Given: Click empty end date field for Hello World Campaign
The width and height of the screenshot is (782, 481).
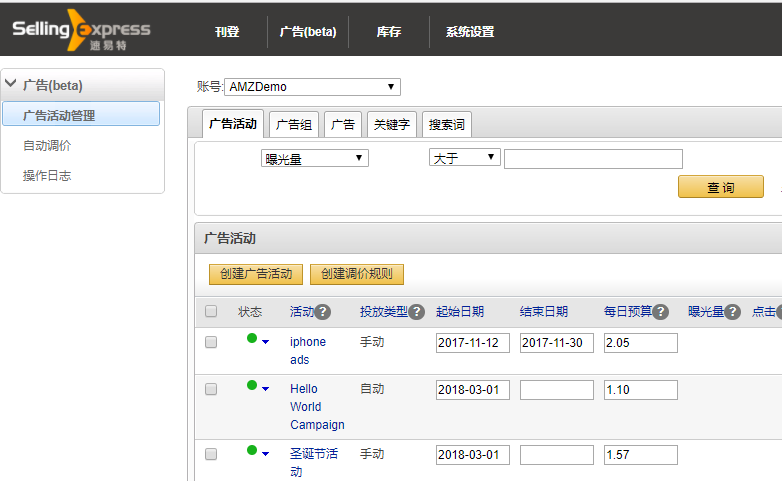Looking at the screenshot, I should tap(557, 390).
